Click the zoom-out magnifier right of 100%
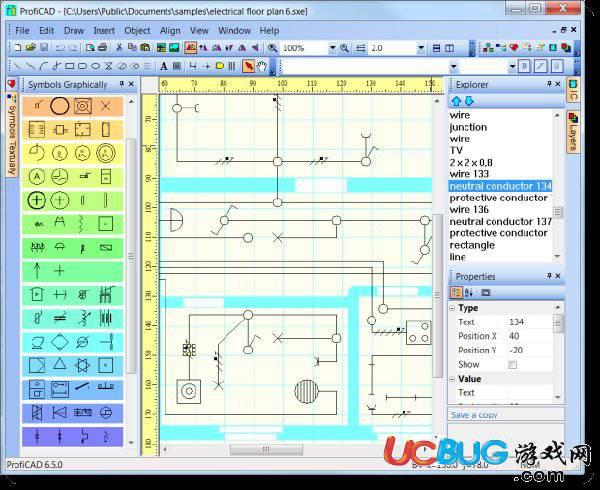 click(x=344, y=48)
